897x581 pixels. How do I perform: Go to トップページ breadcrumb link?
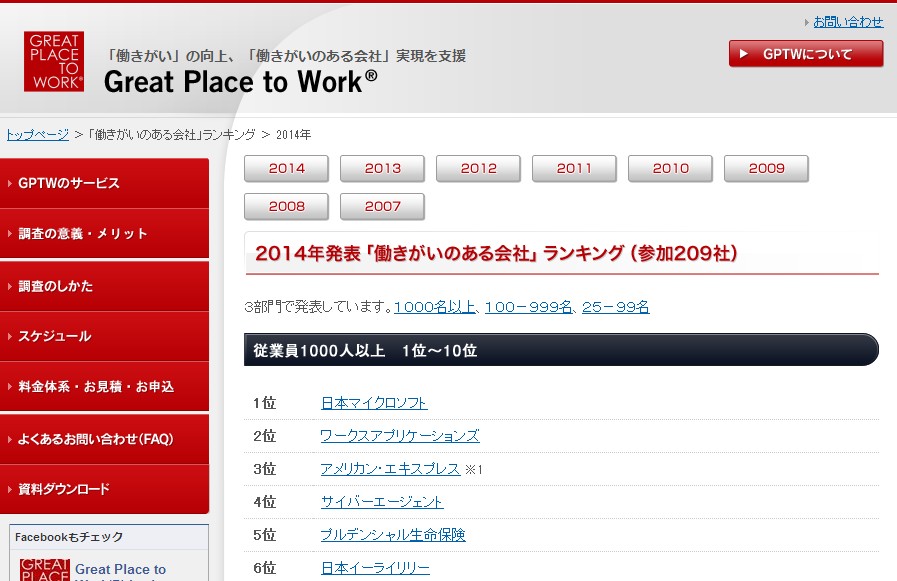38,134
